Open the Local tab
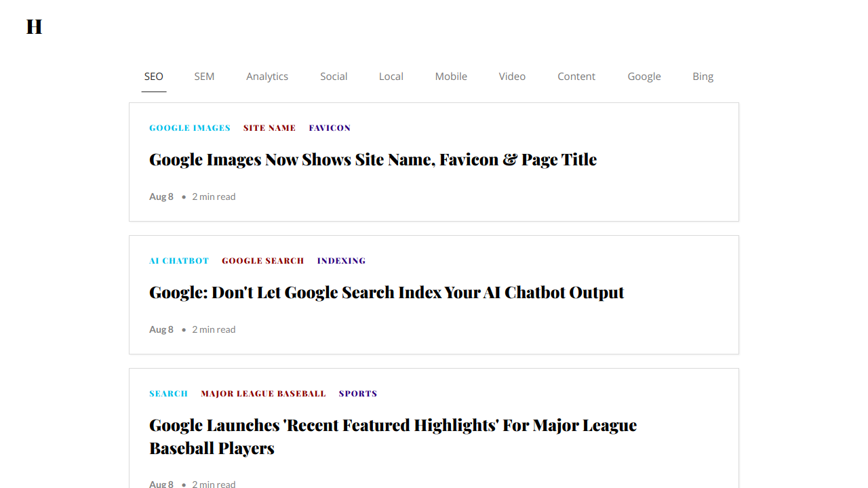 pyautogui.click(x=391, y=77)
